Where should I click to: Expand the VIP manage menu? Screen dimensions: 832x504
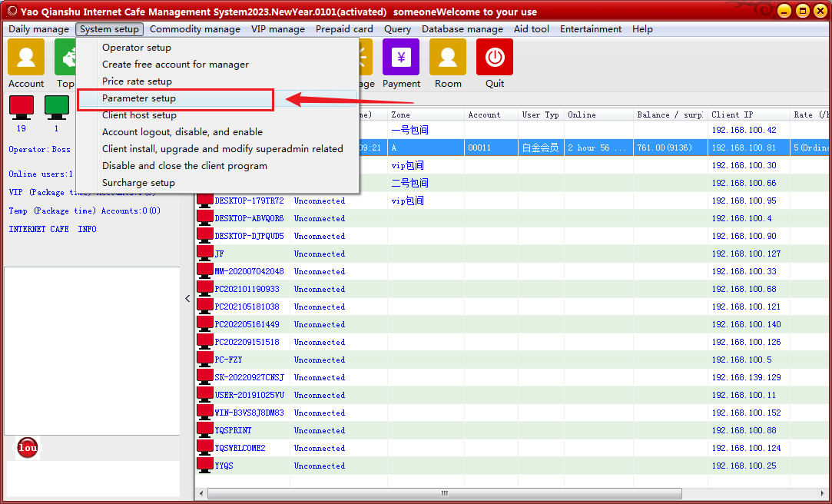(x=278, y=29)
